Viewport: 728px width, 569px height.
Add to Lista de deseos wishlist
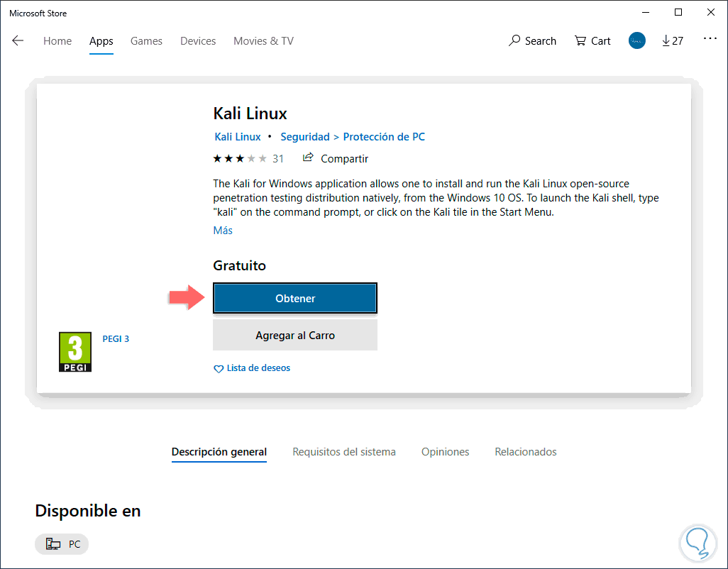(x=252, y=368)
